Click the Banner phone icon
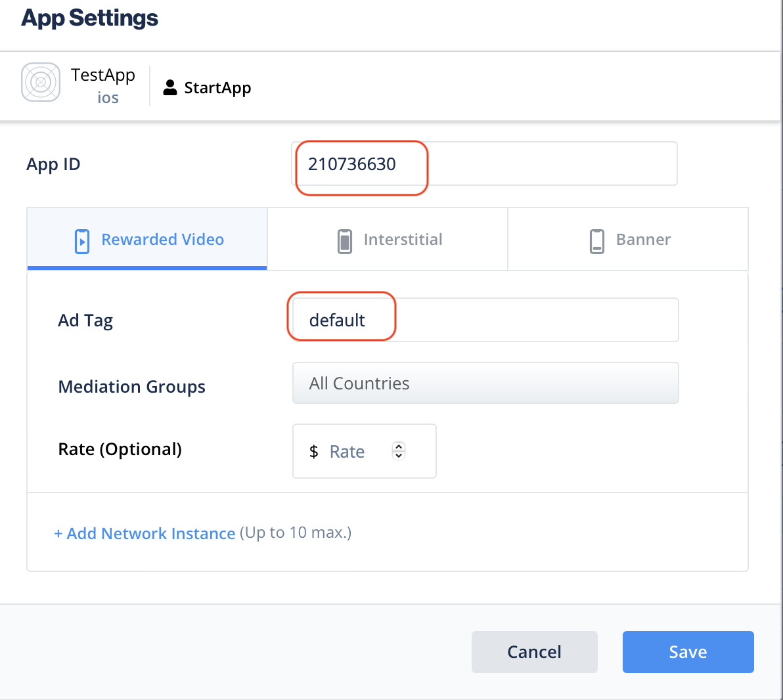The image size is (783, 700). tap(596, 242)
